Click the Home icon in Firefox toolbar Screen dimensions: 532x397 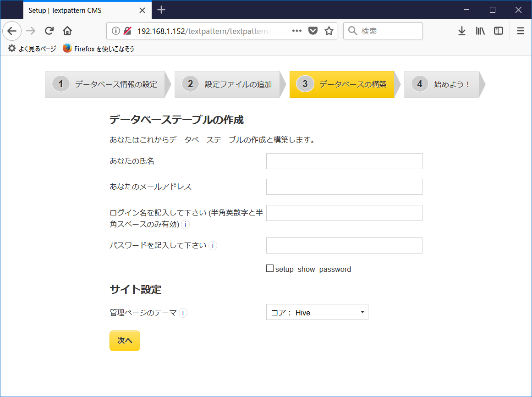click(67, 31)
